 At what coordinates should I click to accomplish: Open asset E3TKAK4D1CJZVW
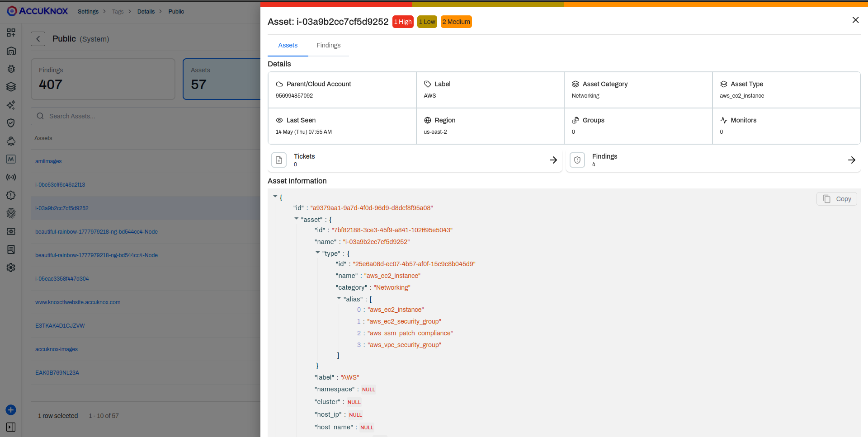click(60, 326)
